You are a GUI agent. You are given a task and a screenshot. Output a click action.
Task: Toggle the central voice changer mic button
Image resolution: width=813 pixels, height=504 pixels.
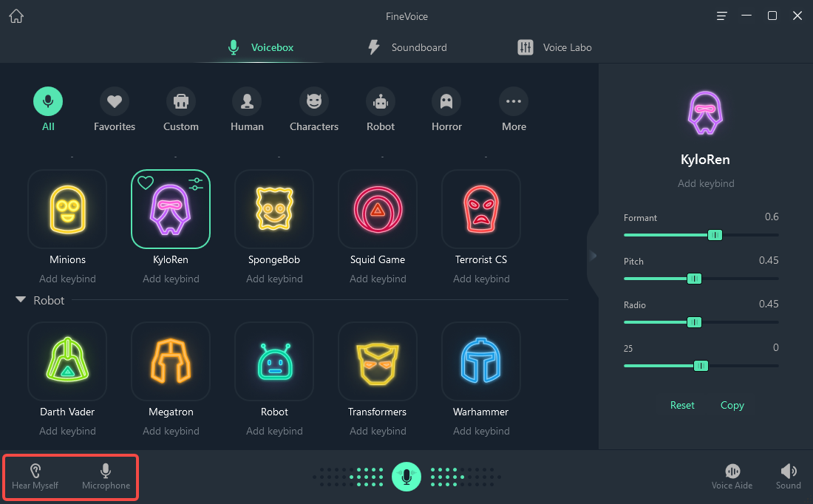[406, 477]
